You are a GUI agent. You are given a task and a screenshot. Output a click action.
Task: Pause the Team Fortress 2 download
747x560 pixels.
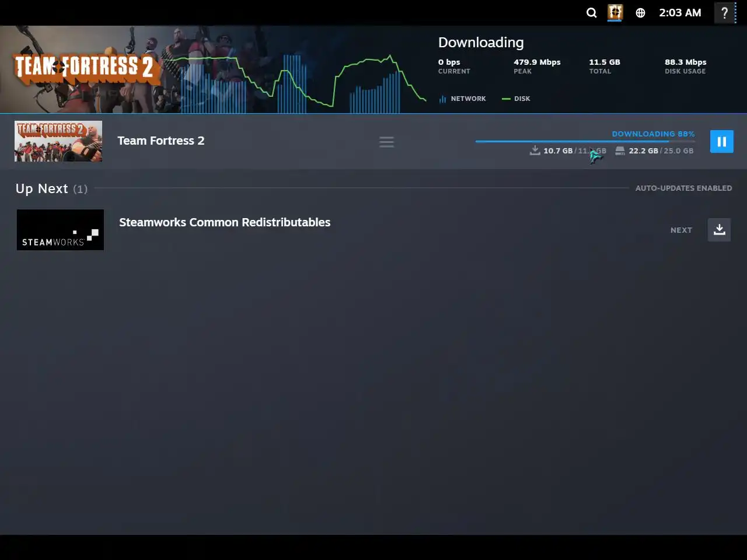click(x=721, y=141)
